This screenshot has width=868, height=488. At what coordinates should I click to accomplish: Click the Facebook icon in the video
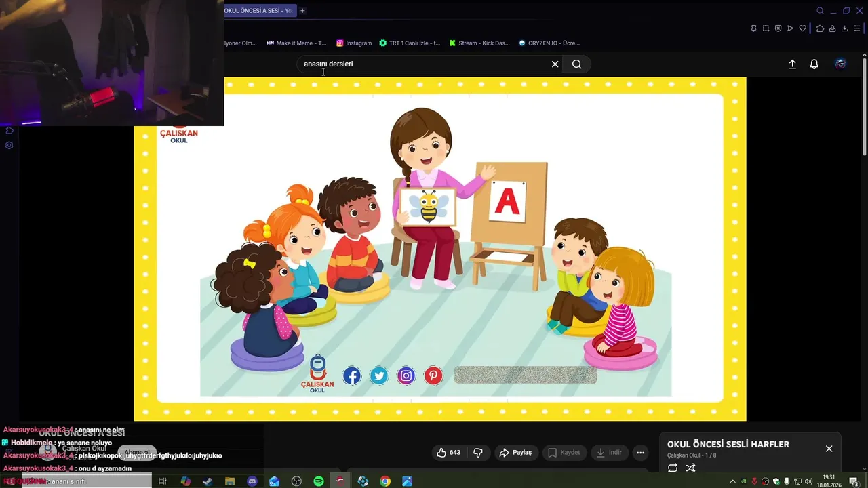pyautogui.click(x=351, y=375)
